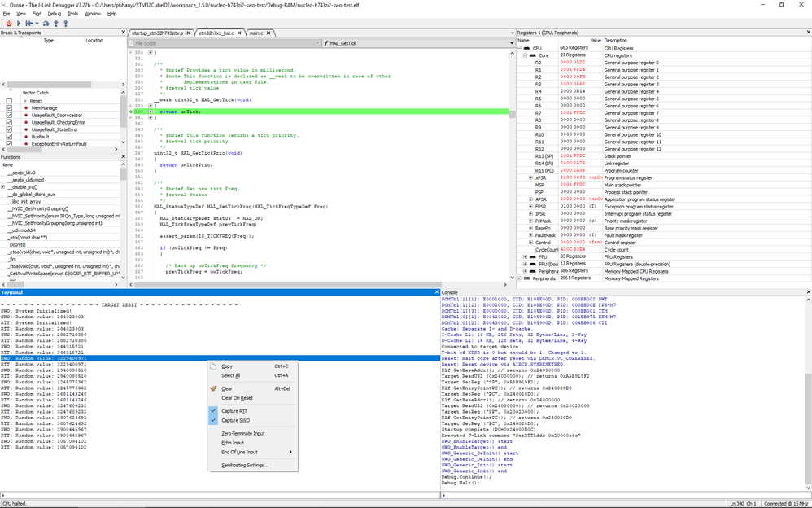812x508 pixels.
Task: Click the Resume execution play icon
Action: click(19, 24)
